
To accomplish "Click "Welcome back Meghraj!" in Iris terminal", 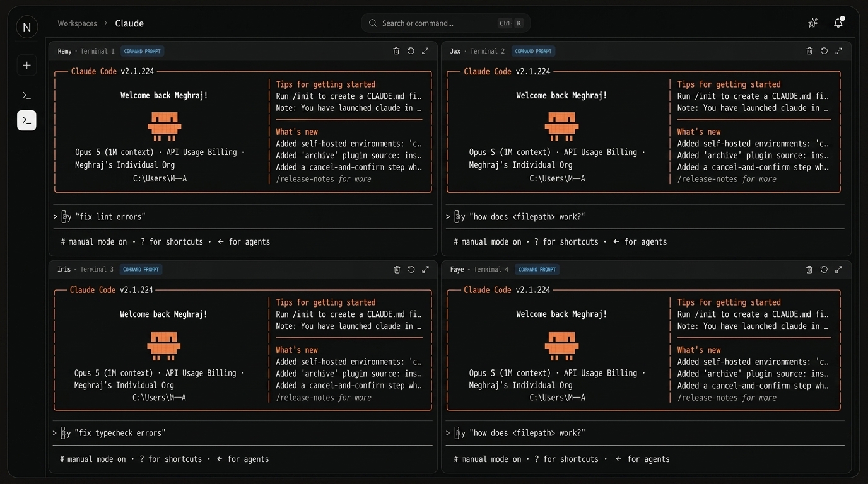I will tap(163, 314).
